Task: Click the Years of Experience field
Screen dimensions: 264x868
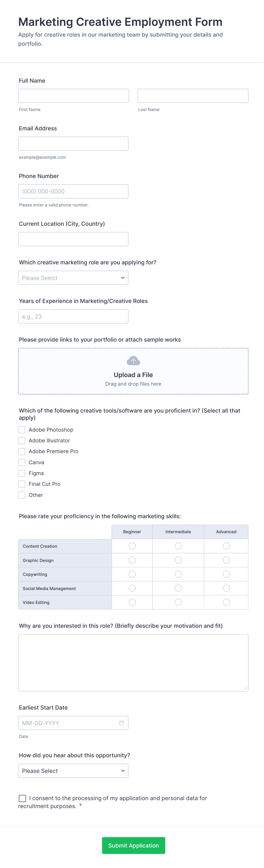Action: coord(73,316)
